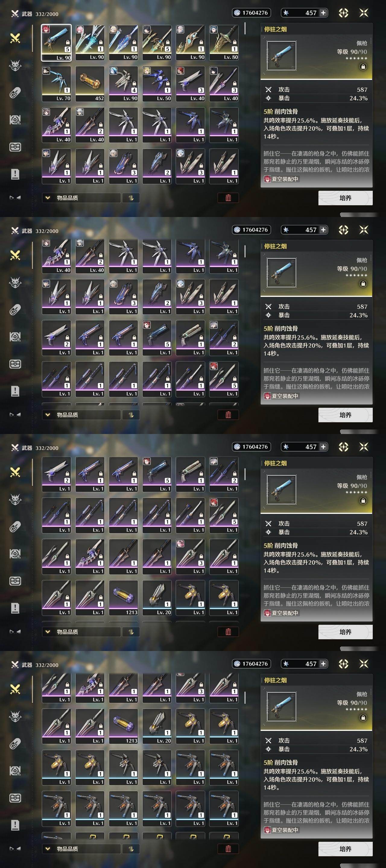Expand weapon description text under 削肉蚀骨 first view
Image resolution: width=386 pixels, height=868 pixels.
pyautogui.click(x=316, y=162)
